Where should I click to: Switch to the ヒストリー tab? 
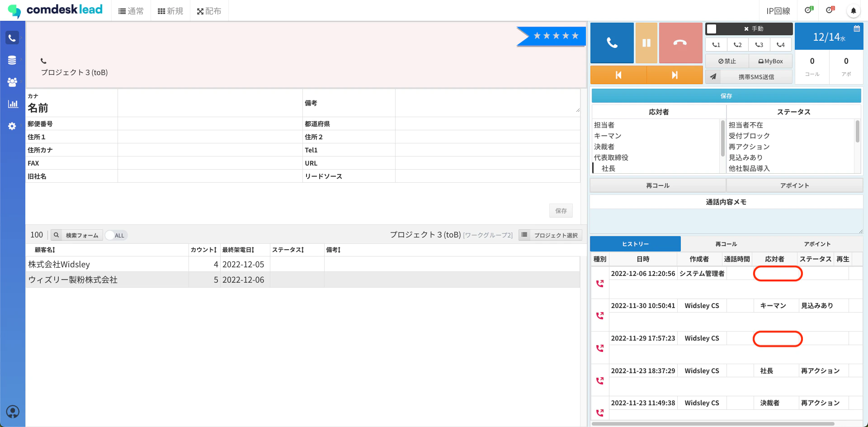click(635, 244)
